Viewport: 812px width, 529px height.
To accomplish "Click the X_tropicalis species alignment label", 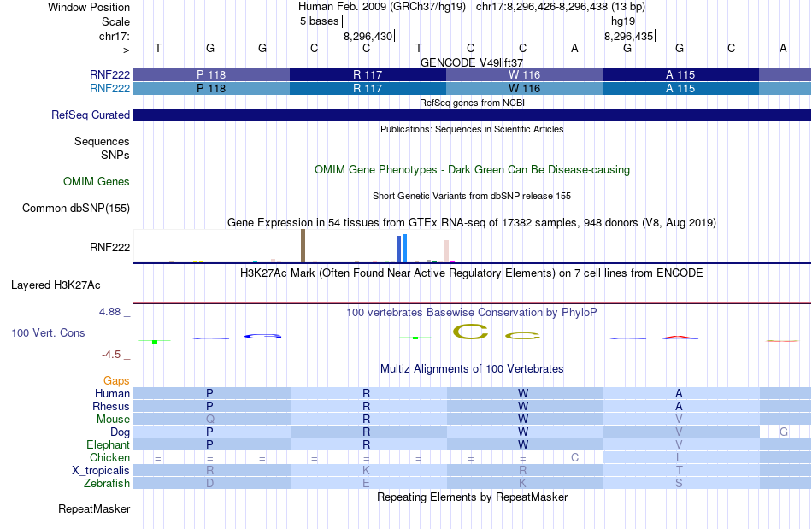I will (x=101, y=471).
